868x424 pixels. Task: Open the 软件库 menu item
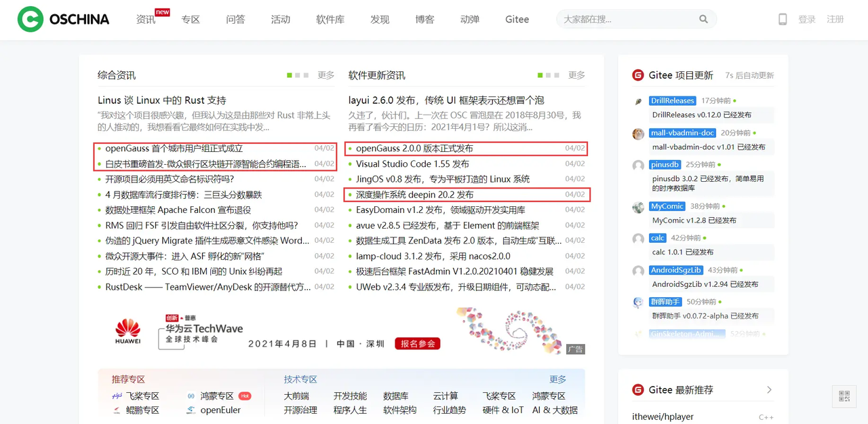coord(330,20)
